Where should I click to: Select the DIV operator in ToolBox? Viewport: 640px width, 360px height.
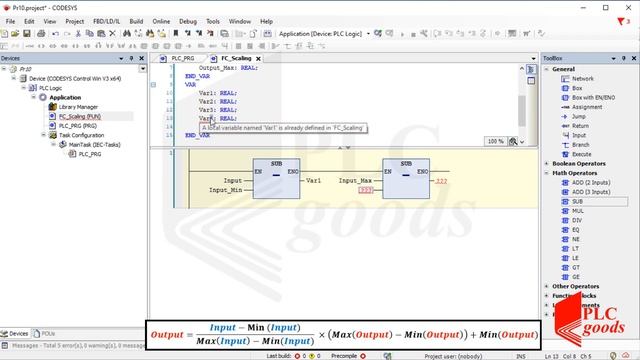(x=572, y=220)
